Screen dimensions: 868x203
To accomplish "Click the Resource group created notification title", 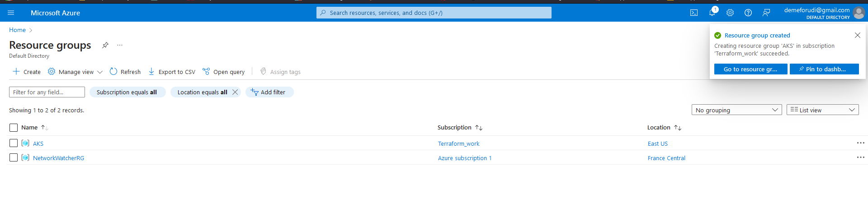I will coord(757,35).
